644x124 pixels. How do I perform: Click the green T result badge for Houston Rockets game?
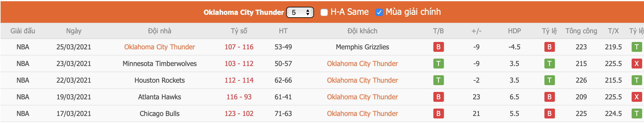point(438,80)
